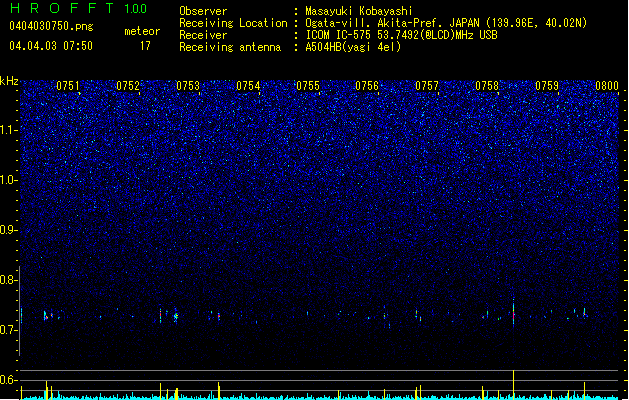Click the bright echo cluster just before 0753
This screenshot has height=400, width=629.
tap(176, 316)
